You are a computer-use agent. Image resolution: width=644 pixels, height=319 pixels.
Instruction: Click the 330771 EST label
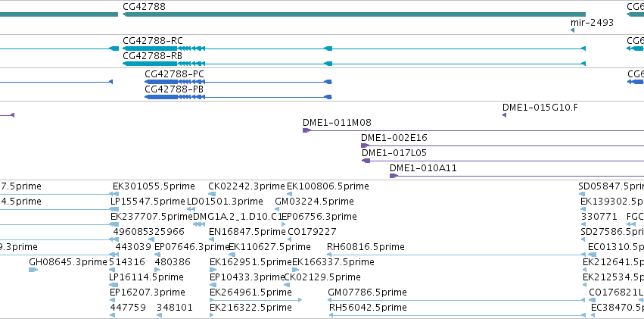click(599, 216)
